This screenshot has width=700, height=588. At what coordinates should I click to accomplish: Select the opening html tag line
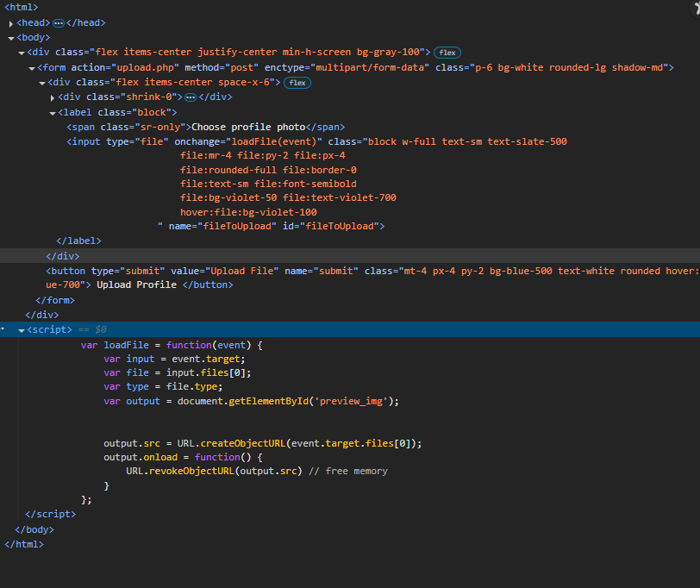coord(22,7)
